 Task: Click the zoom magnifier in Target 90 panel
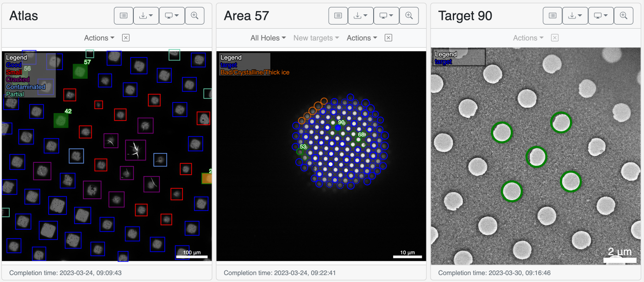(623, 16)
